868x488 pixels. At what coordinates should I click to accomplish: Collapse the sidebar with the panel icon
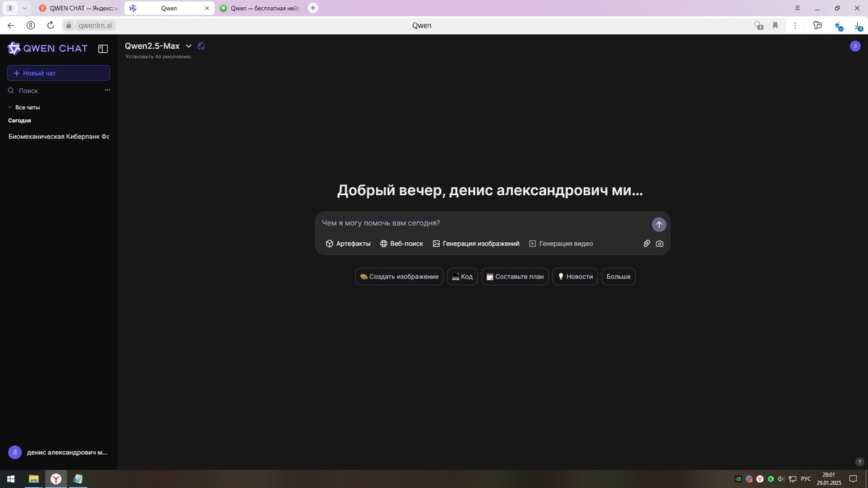pos(103,48)
